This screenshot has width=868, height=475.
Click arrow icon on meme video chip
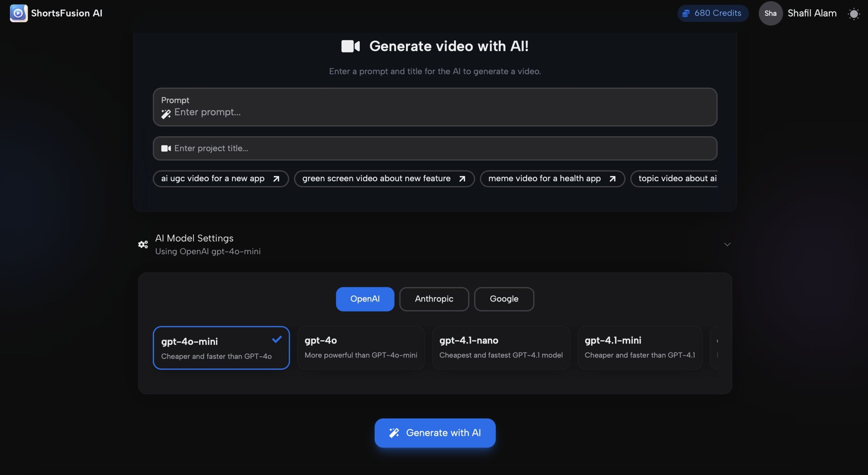click(x=612, y=179)
